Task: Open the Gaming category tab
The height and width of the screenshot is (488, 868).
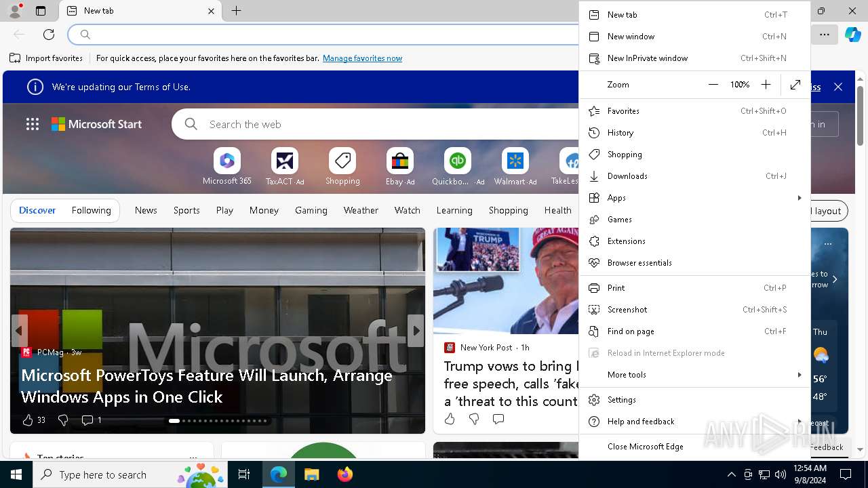Action: 311,210
